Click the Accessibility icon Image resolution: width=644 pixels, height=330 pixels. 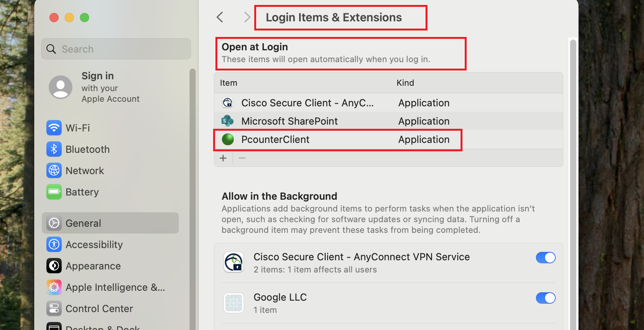point(54,244)
